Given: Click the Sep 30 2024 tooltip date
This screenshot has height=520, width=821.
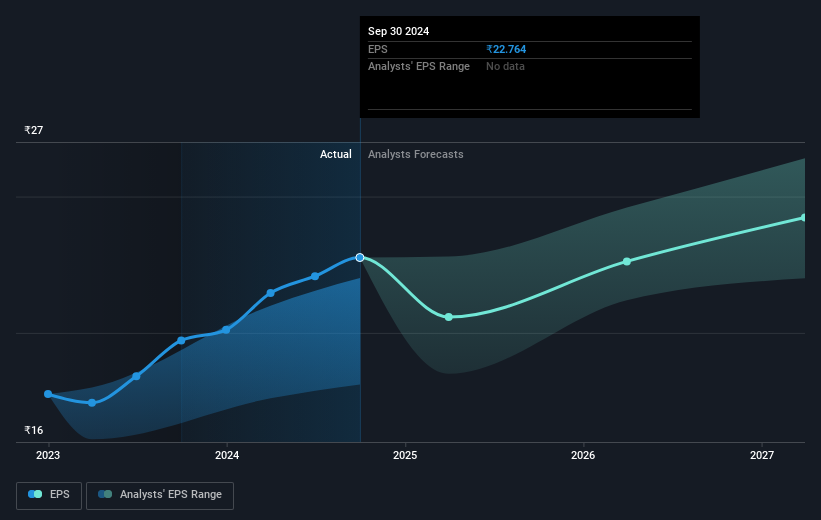Looking at the screenshot, I should pyautogui.click(x=398, y=31).
